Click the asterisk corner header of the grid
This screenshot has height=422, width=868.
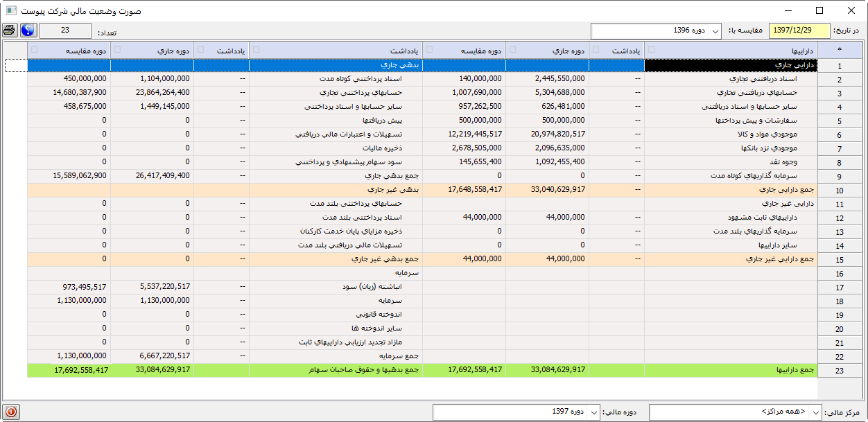(x=840, y=50)
